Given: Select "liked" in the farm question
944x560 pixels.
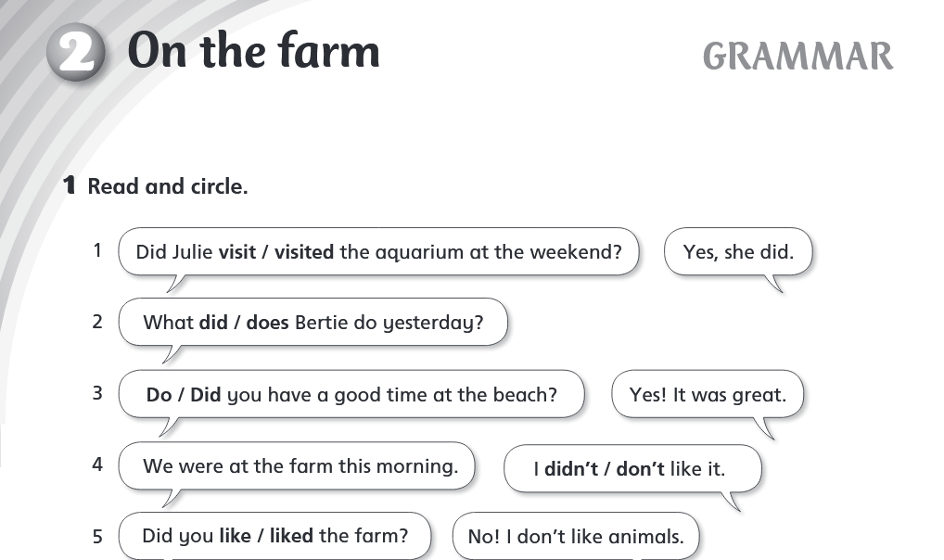Looking at the screenshot, I should point(291,536).
